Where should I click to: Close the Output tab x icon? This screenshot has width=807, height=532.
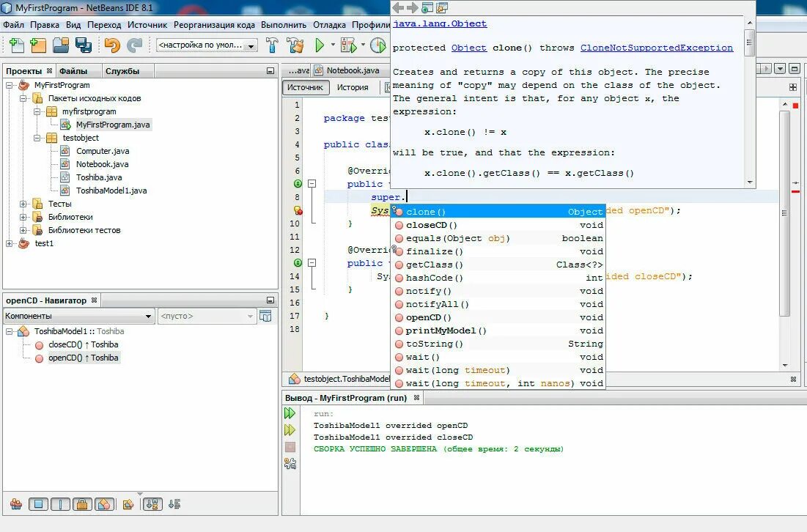coord(417,397)
